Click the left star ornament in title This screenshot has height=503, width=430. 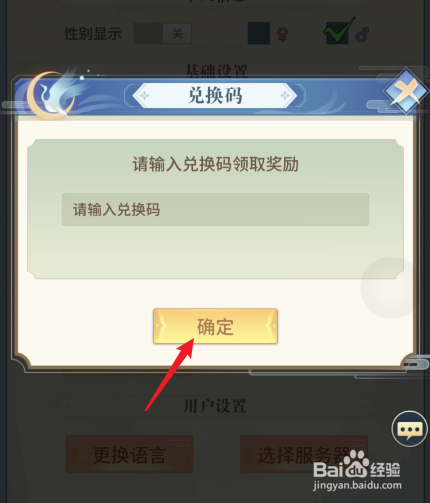coord(145,96)
